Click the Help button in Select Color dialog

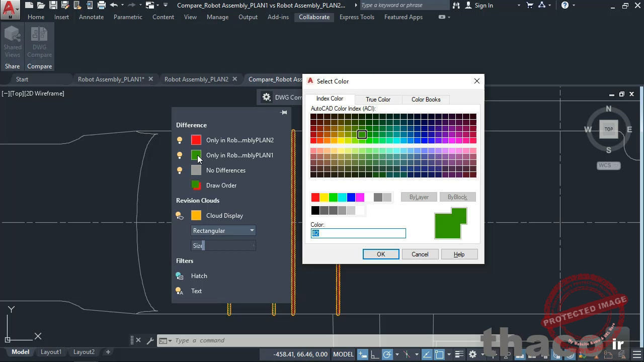(x=459, y=254)
